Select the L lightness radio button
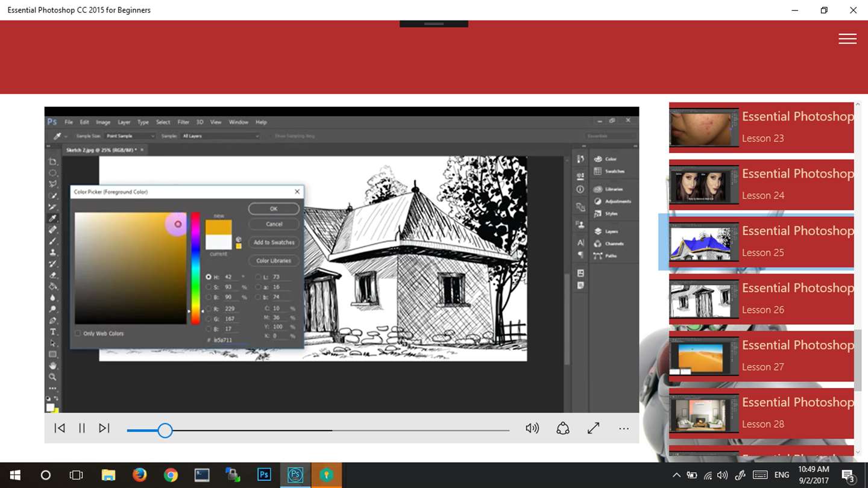This screenshot has height=488, width=868. 258,277
